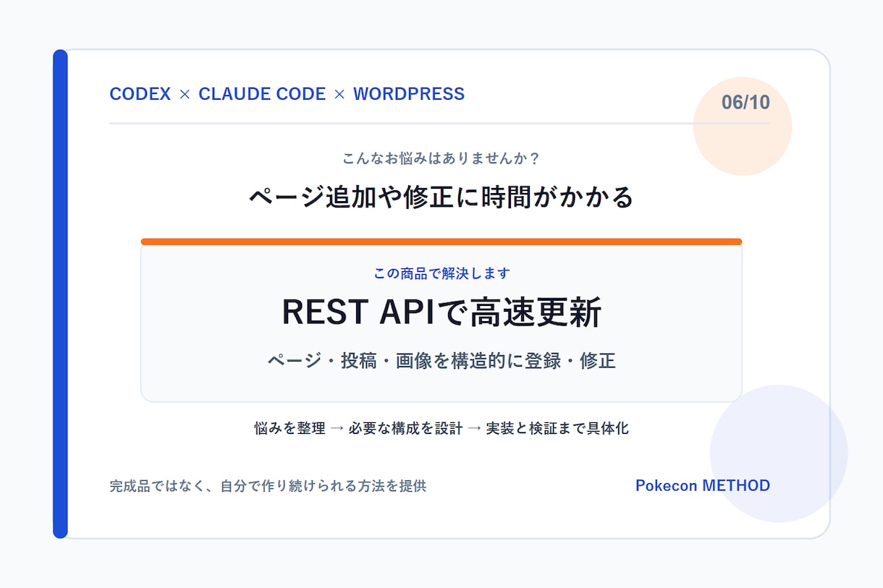Screen dimensions: 883x588
Task: Click the page number '06/10'
Action: pyautogui.click(x=745, y=103)
